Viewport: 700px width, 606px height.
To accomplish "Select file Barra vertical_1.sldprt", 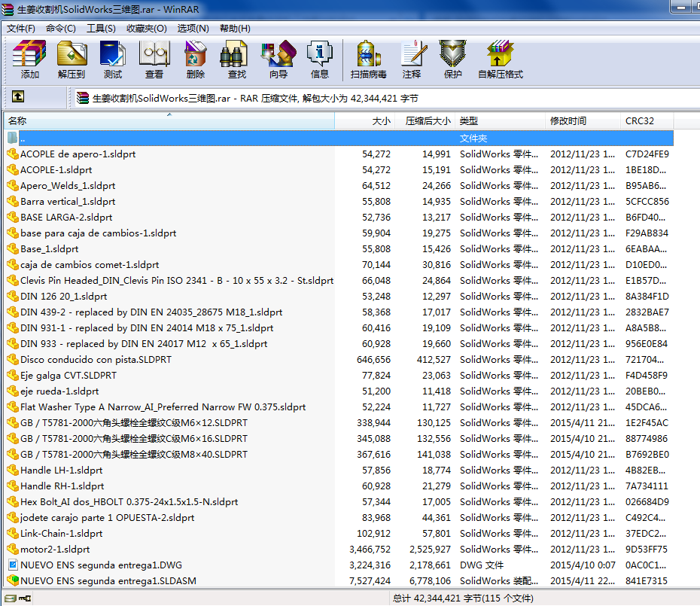I will [x=68, y=202].
